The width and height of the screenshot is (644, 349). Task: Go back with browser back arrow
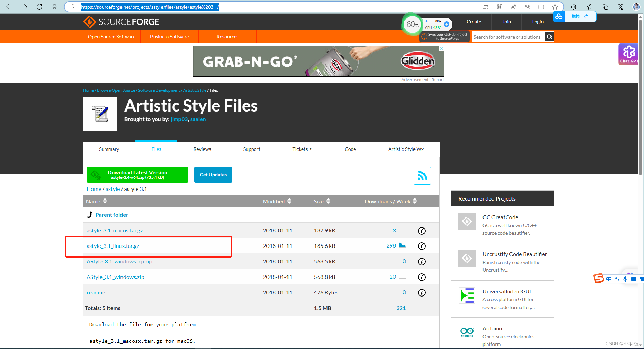[x=9, y=7]
